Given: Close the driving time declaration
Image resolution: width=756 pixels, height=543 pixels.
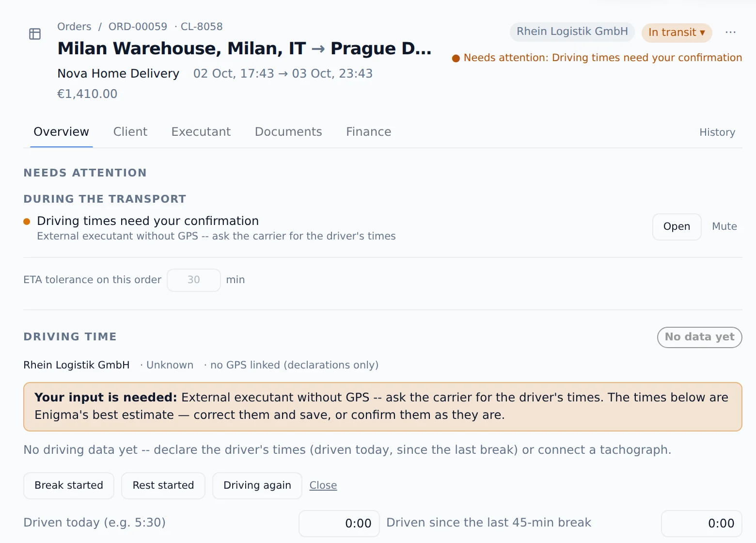Looking at the screenshot, I should coord(323,485).
